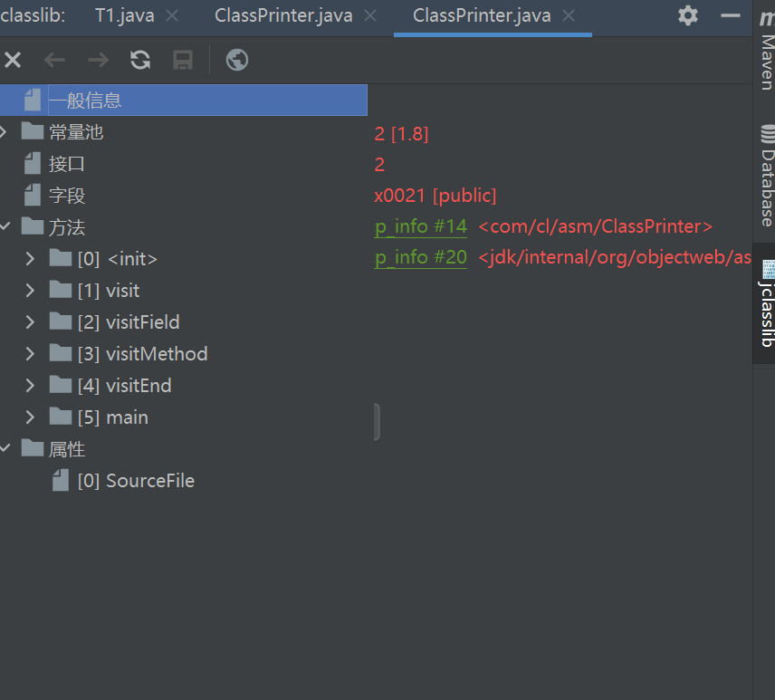This screenshot has width=775, height=700.
Task: Navigate backward in class file history
Action: 53,60
